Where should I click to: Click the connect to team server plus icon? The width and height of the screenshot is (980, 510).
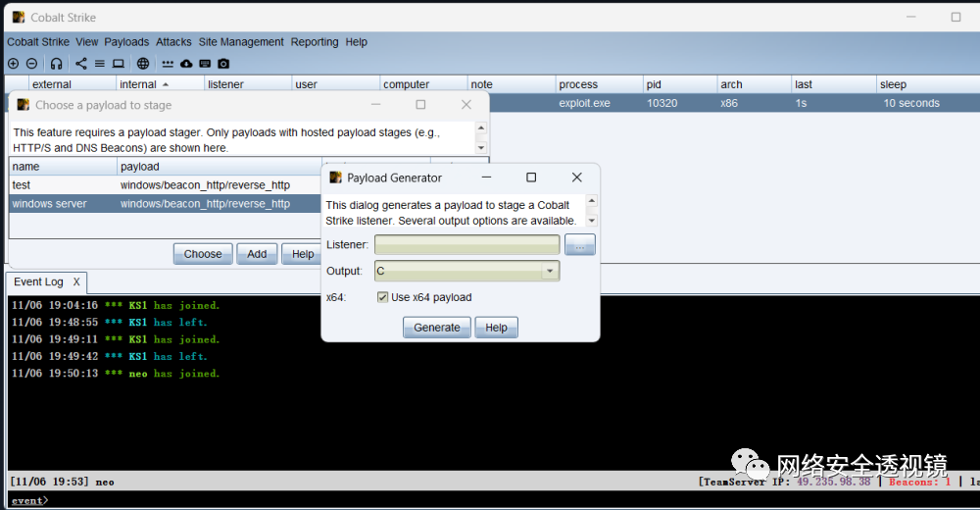[13, 63]
